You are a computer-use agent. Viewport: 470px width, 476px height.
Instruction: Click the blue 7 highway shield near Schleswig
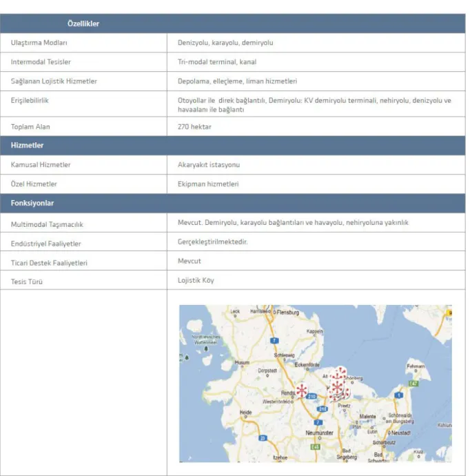click(274, 341)
